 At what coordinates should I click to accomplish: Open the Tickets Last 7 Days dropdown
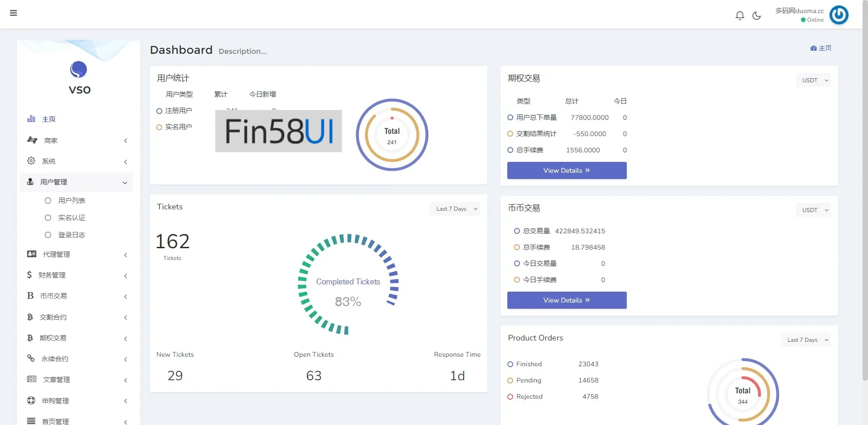(455, 209)
